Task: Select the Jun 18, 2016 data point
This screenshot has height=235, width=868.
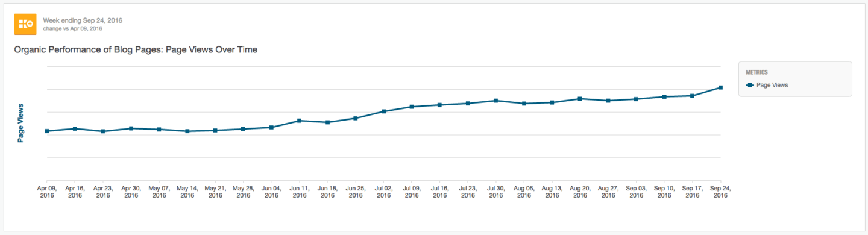Action: point(327,122)
